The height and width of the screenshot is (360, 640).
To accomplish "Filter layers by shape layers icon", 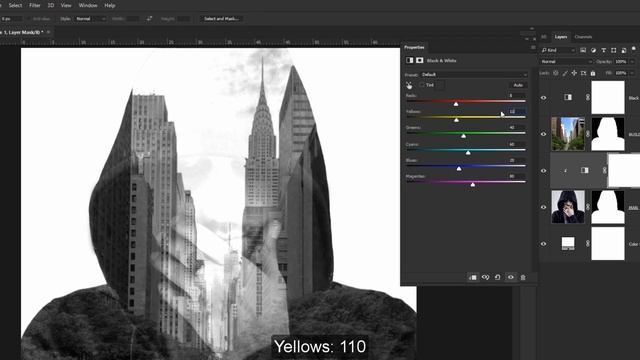I will (613, 50).
